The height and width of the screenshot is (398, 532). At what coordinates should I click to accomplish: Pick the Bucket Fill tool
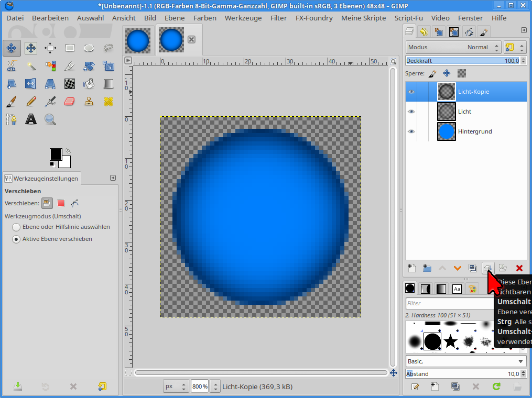(x=89, y=83)
